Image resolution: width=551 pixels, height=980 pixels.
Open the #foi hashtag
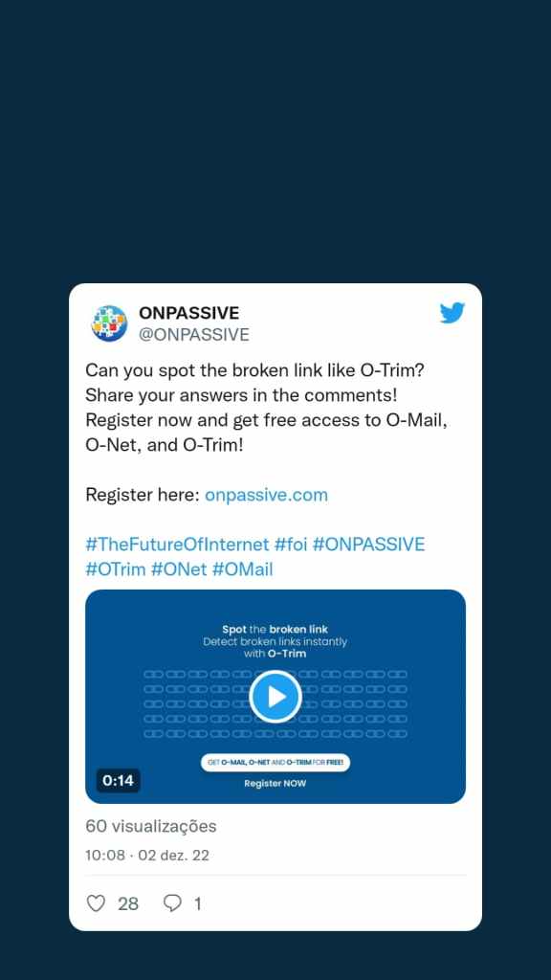point(291,545)
